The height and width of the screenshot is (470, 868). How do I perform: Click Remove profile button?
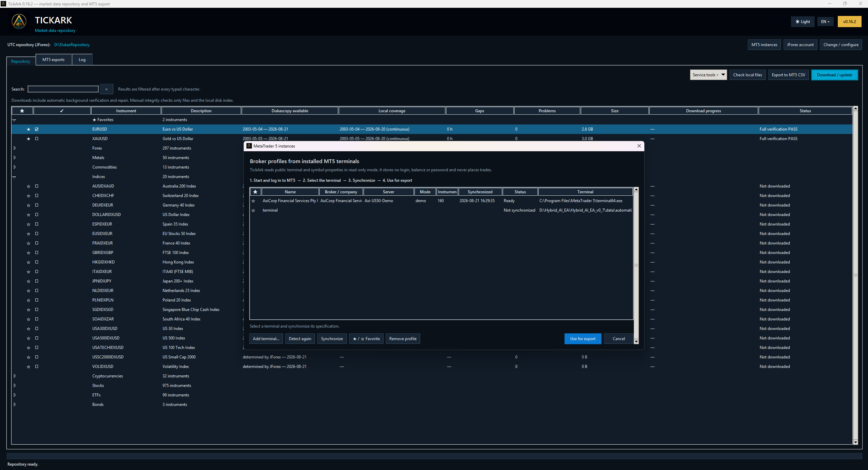[403, 339]
